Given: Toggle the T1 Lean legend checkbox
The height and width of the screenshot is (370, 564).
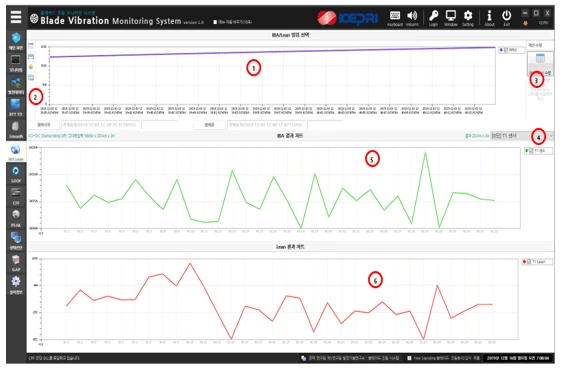Looking at the screenshot, I should pos(529,262).
